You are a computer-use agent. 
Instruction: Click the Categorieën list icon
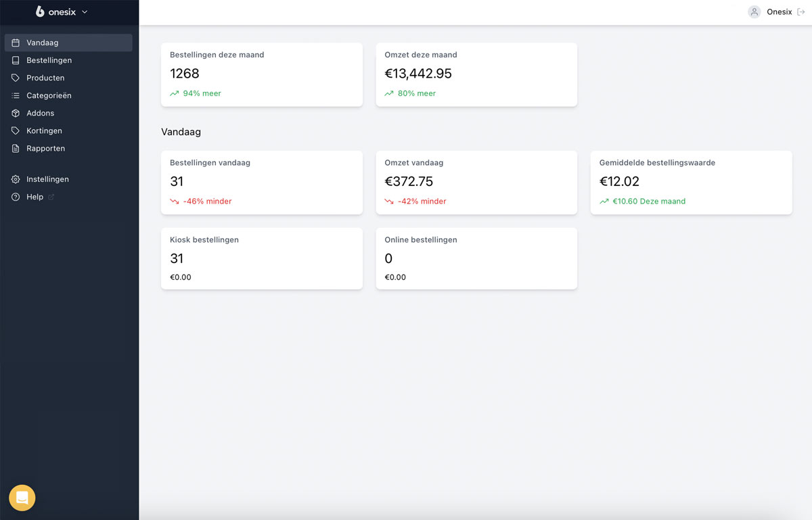(16, 95)
